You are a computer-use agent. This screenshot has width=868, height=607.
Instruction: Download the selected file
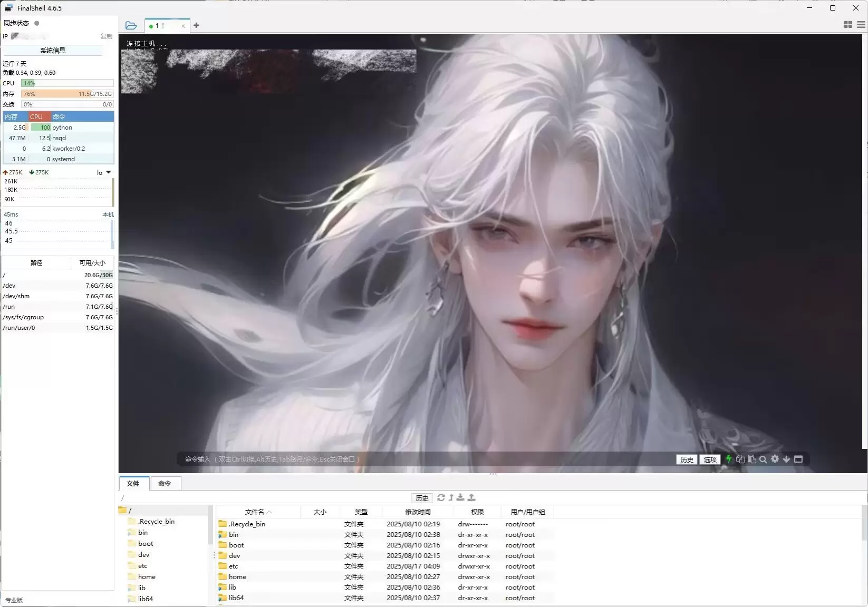(x=460, y=497)
